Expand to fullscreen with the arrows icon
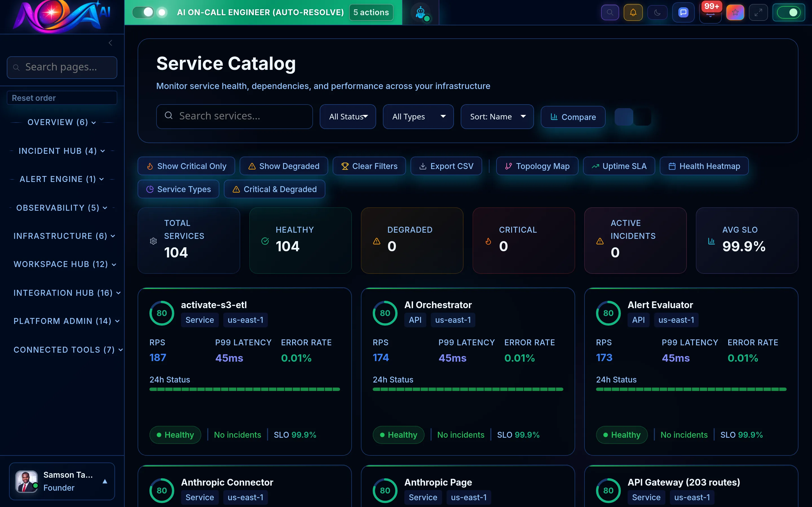The image size is (812, 507). click(x=758, y=12)
